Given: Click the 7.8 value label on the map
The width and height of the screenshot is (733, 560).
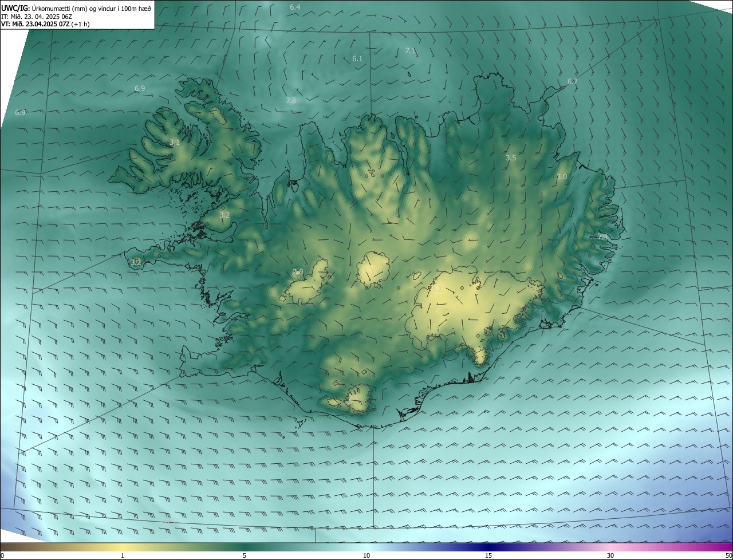Looking at the screenshot, I should pos(291,101).
